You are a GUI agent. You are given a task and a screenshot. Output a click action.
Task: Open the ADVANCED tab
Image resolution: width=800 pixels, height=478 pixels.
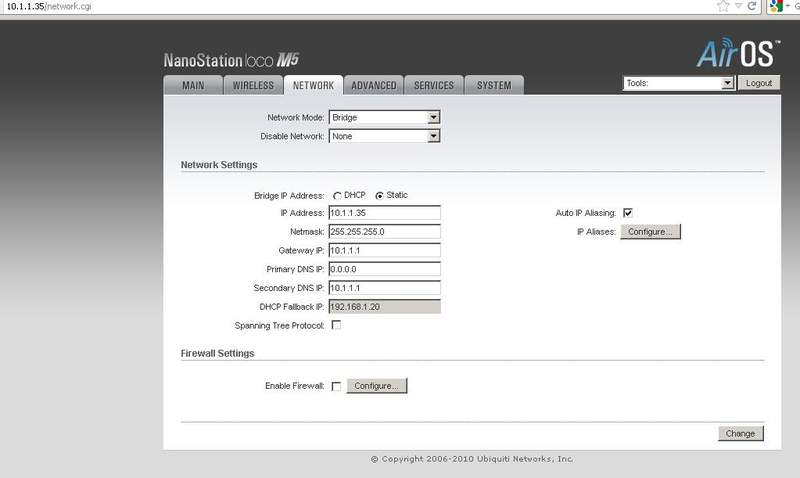coord(373,85)
